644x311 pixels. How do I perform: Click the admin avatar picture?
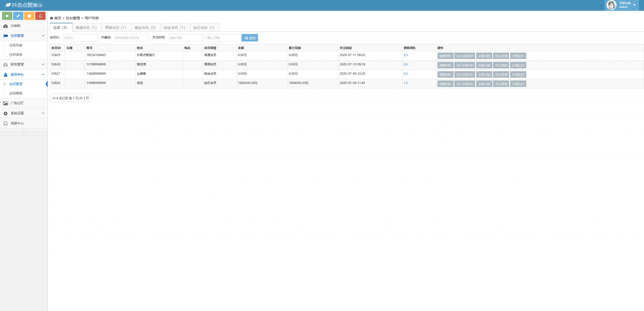pos(611,5)
